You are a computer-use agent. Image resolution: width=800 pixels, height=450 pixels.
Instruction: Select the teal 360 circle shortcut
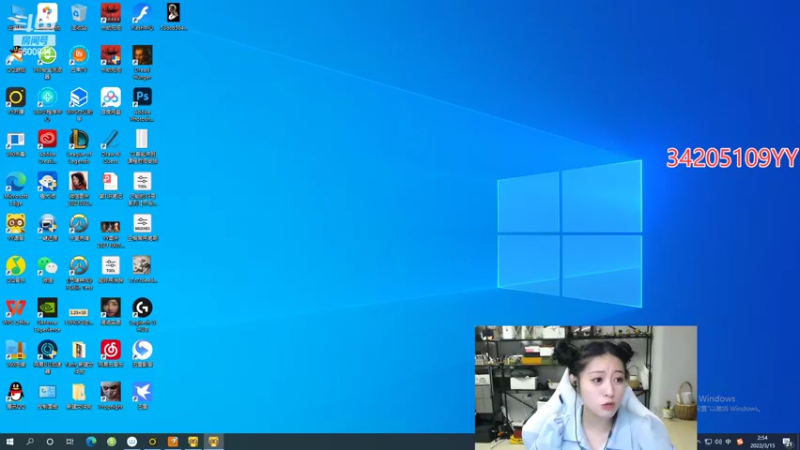click(x=47, y=104)
